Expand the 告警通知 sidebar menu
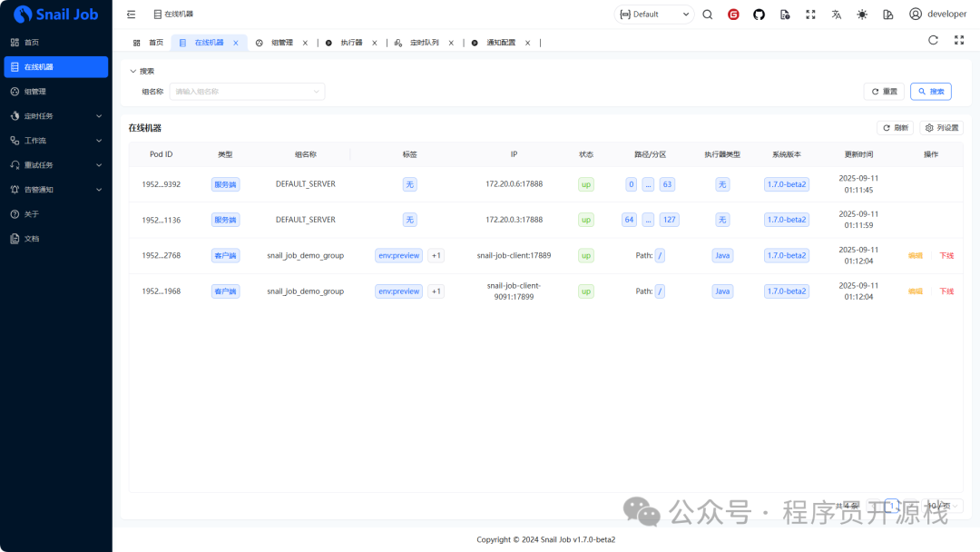The image size is (980, 552). (55, 190)
